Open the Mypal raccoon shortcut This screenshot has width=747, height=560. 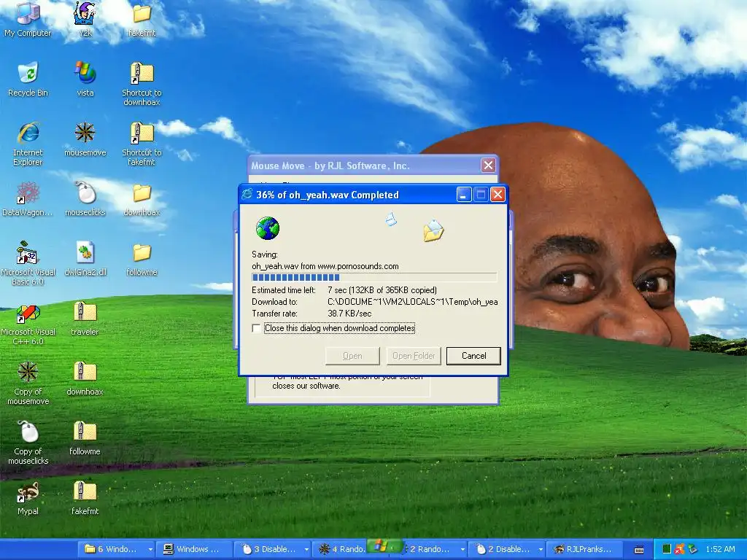(x=28, y=498)
